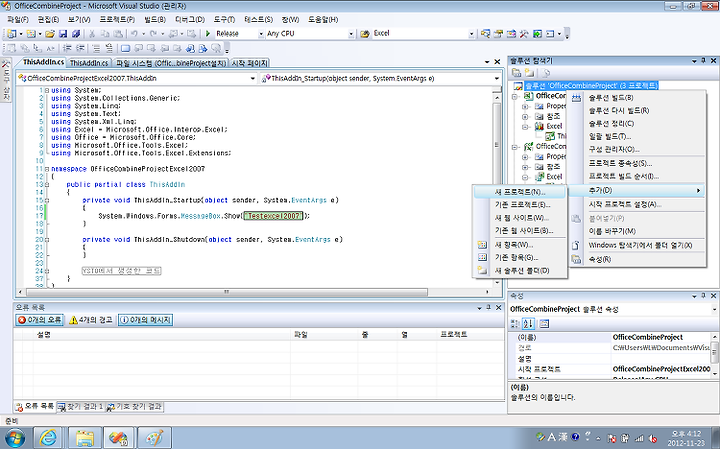
Task: Click the Properties icon in Solution Explorer toolbar
Action: (517, 73)
